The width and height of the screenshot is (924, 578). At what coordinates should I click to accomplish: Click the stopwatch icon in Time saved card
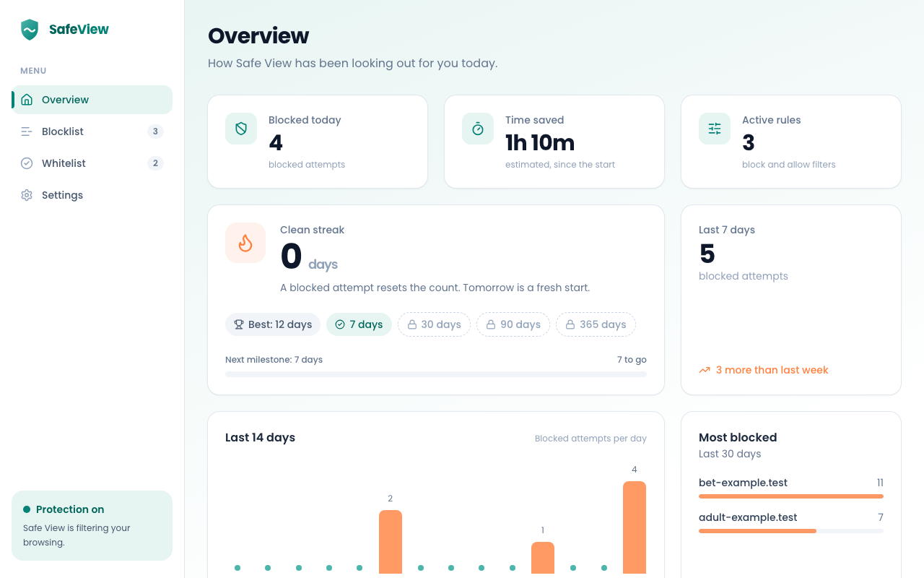point(478,129)
